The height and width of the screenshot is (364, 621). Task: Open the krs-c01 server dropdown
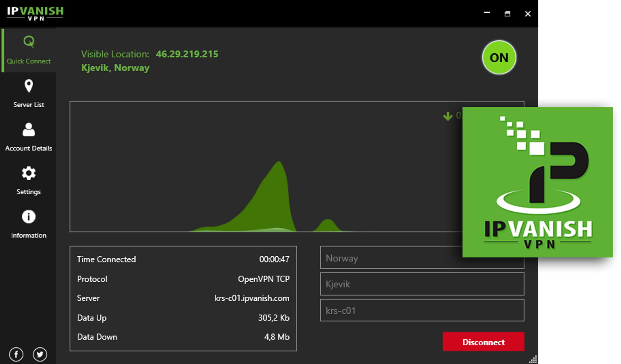422,310
